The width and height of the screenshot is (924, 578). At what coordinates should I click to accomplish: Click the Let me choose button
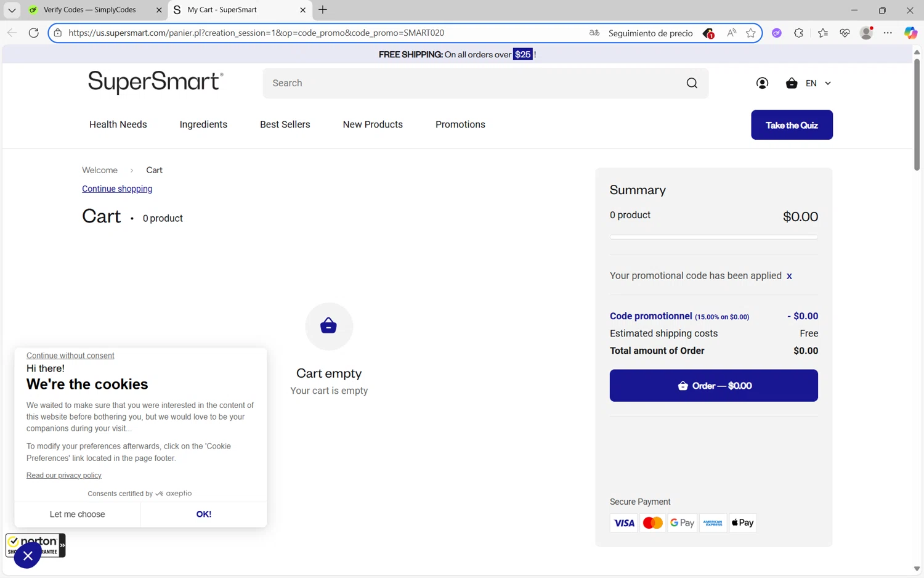(x=77, y=515)
